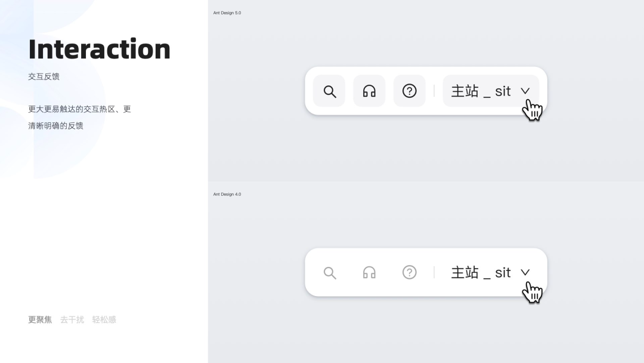Click the Interaction heading
Viewport: 644px width, 363px height.
coord(99,49)
